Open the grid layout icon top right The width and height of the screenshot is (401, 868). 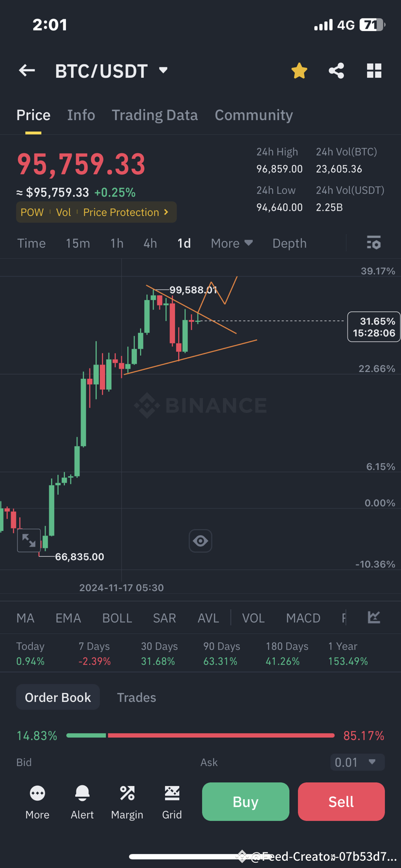pyautogui.click(x=373, y=70)
